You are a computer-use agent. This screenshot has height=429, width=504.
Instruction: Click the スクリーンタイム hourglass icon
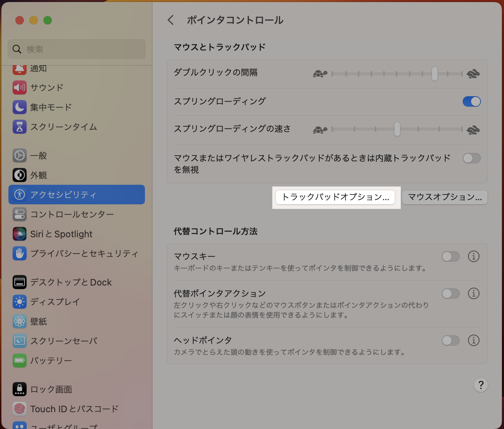click(20, 127)
